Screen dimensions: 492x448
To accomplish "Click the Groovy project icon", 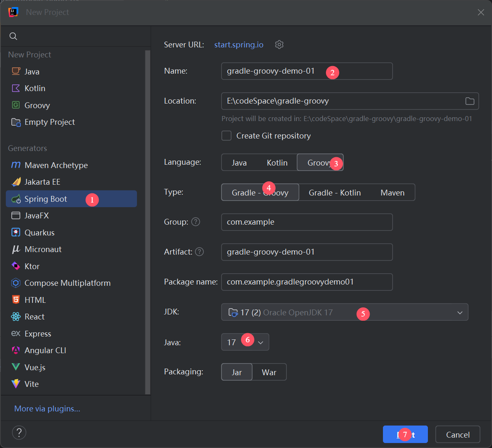I will 16,105.
